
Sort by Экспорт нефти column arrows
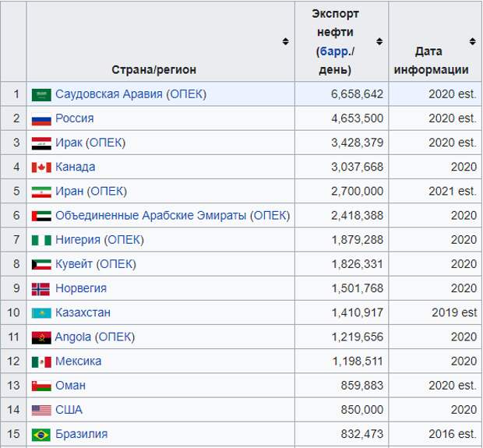click(x=379, y=41)
